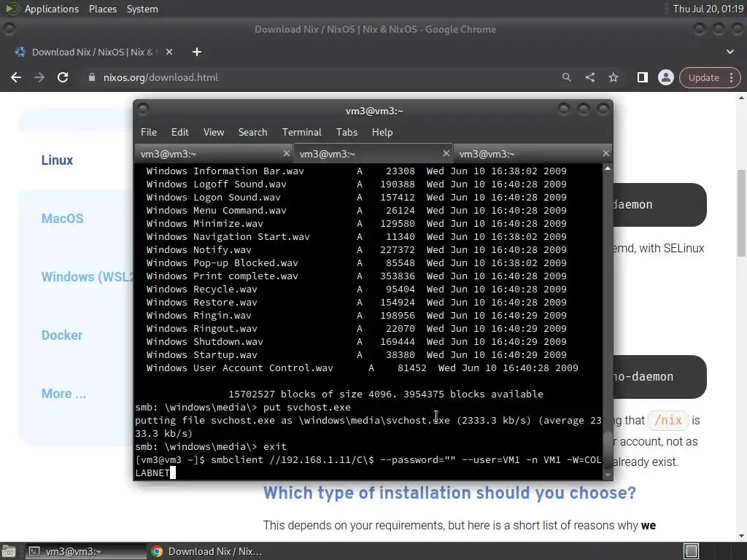This screenshot has height=560, width=747.
Task: Close the first terminal tab
Action: 286,153
